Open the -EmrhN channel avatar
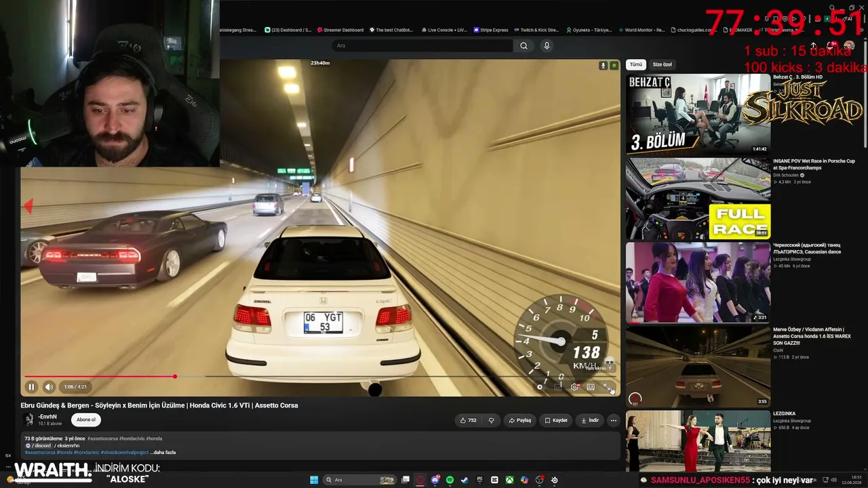The image size is (868, 488). 28,420
